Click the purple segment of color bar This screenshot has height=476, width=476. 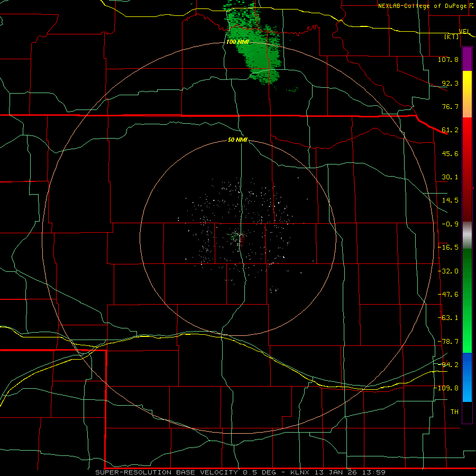(x=467, y=59)
